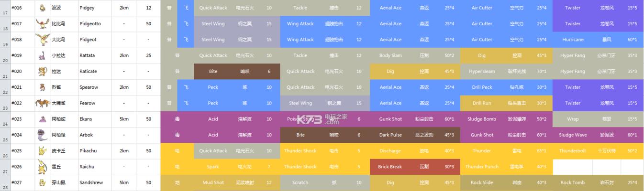Click the 5km cell in Ekans row

point(124,119)
